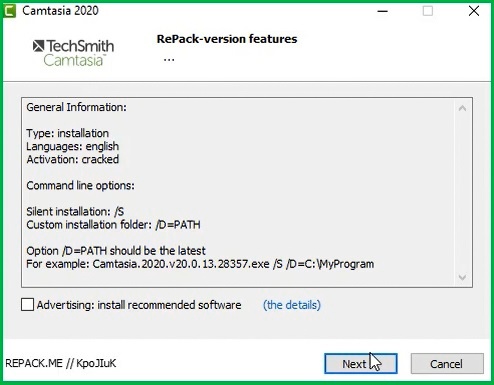Click the TechSmith Camtasia logo
This screenshot has height=385, width=494.
click(x=73, y=53)
